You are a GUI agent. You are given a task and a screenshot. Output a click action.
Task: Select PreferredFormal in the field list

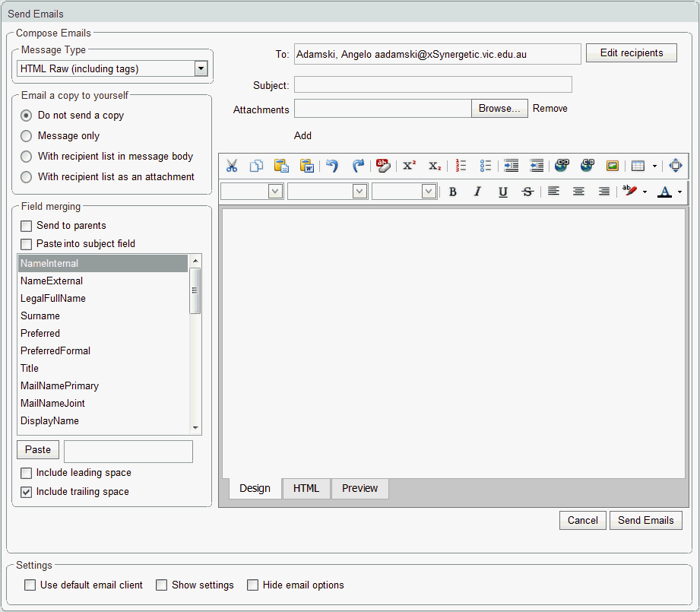(103, 351)
